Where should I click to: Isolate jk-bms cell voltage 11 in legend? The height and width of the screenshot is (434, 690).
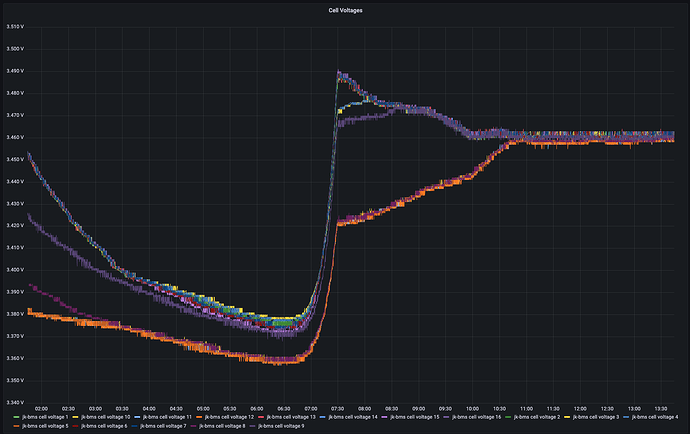tap(163, 416)
